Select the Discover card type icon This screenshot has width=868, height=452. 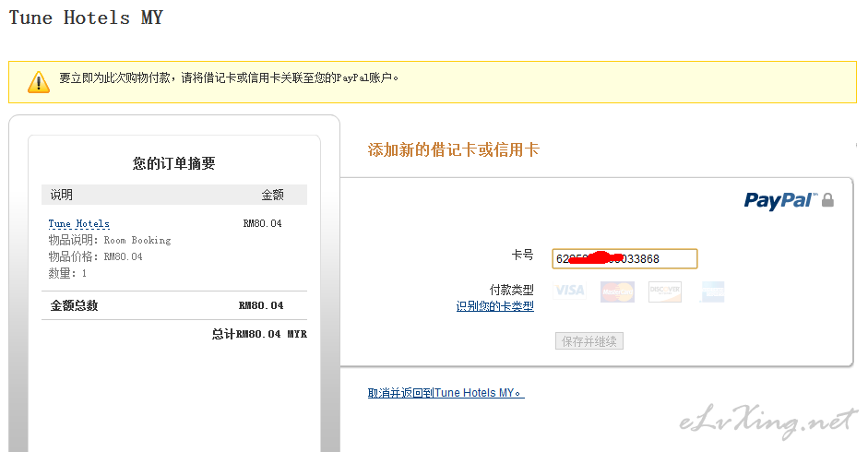[665, 291]
